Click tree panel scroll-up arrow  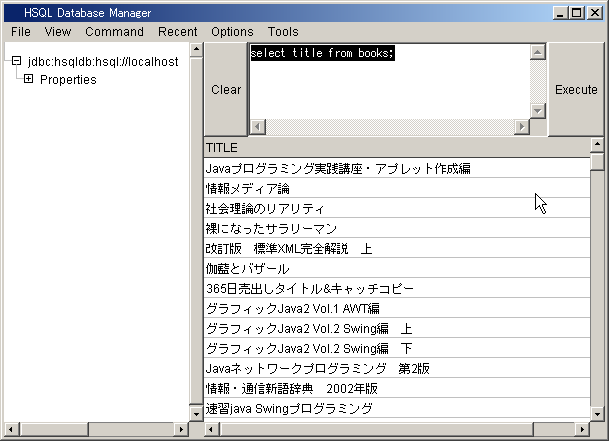(x=197, y=49)
